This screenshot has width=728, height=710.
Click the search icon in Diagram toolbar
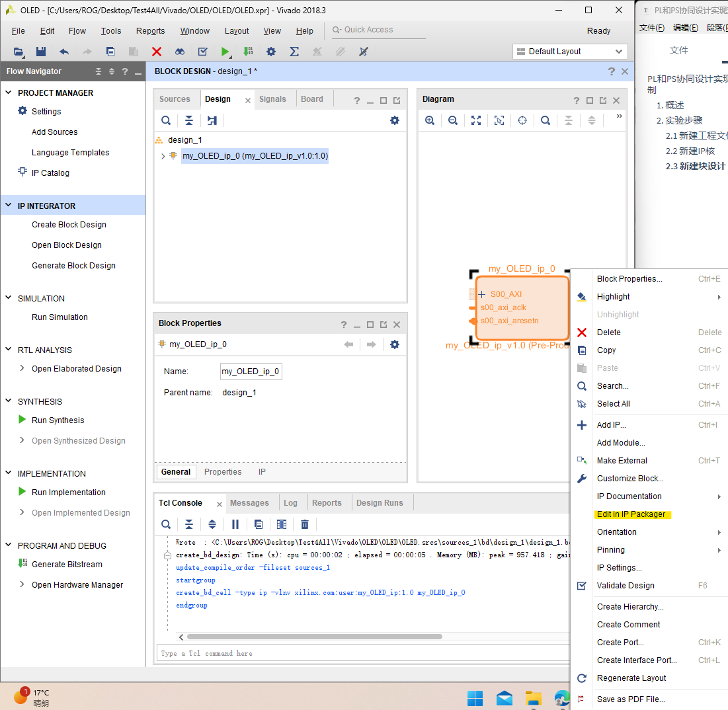pyautogui.click(x=546, y=121)
